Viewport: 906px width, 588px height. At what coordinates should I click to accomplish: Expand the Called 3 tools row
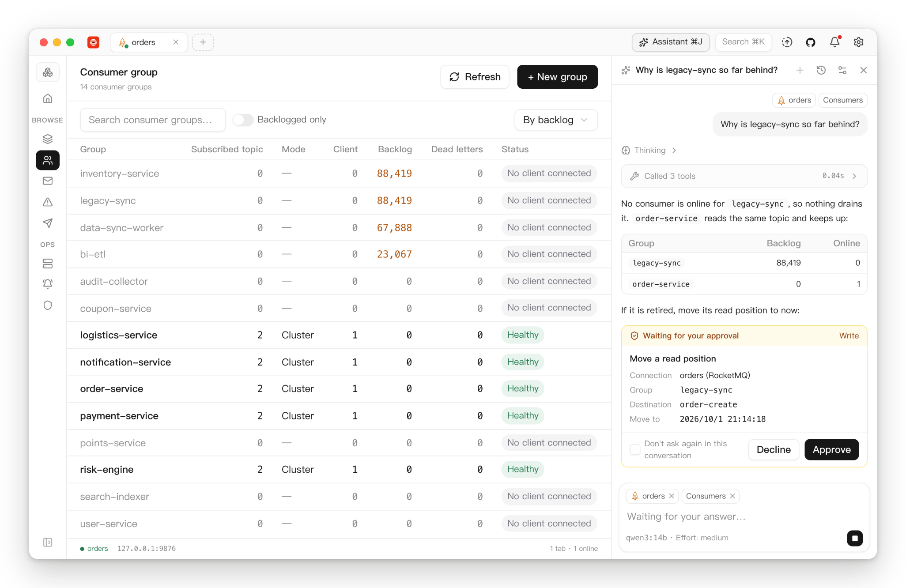[x=744, y=176]
